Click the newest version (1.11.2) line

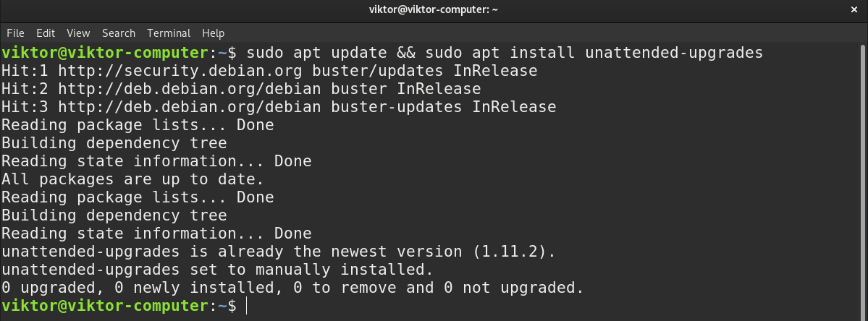pyautogui.click(x=279, y=252)
